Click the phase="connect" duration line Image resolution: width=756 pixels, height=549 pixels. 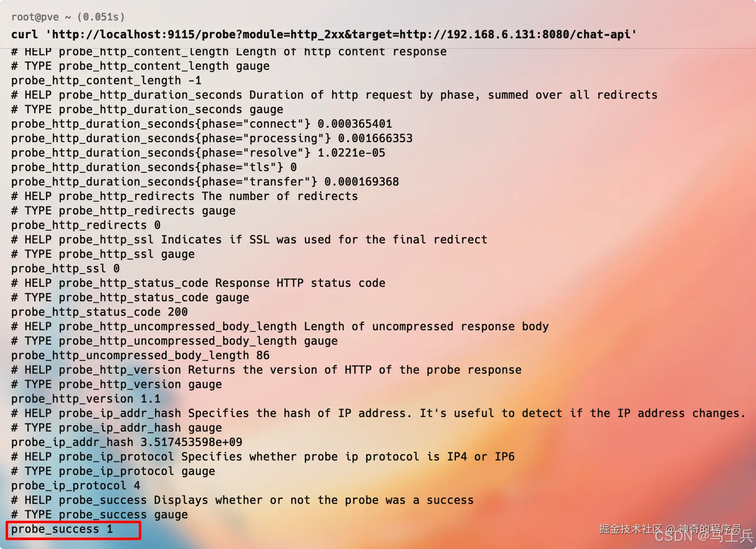201,124
